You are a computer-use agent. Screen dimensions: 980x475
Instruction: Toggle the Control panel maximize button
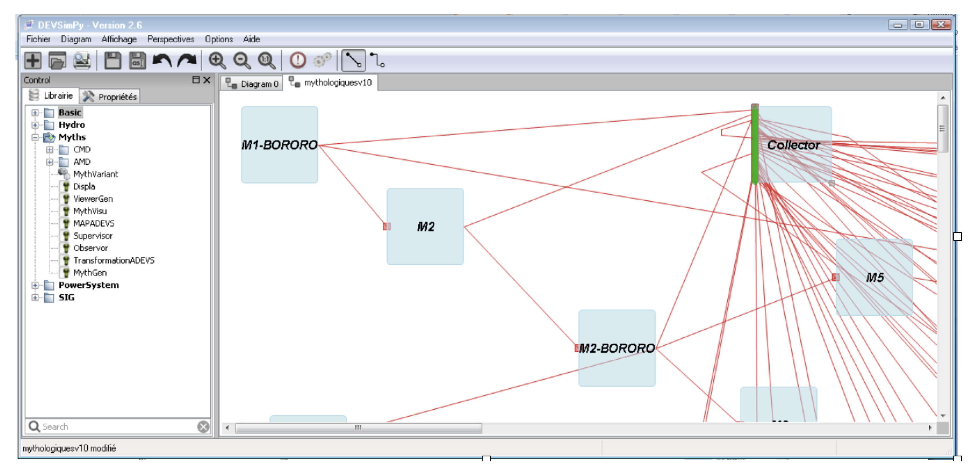tap(196, 80)
